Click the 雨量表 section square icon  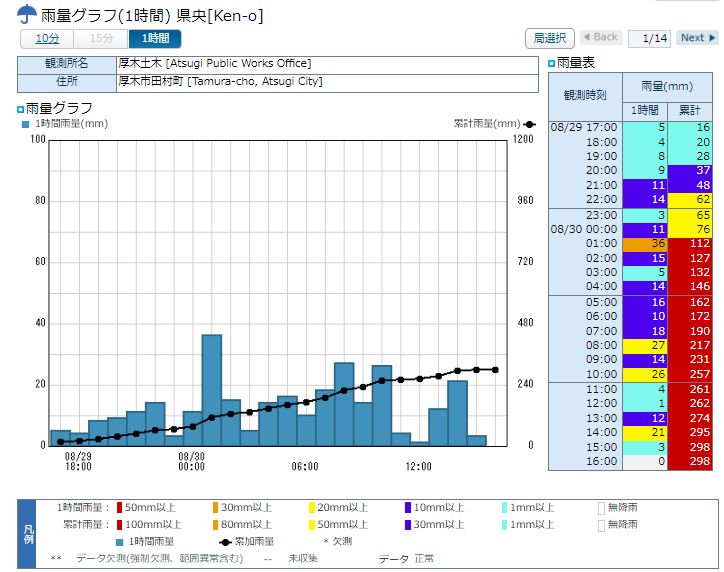click(x=552, y=63)
